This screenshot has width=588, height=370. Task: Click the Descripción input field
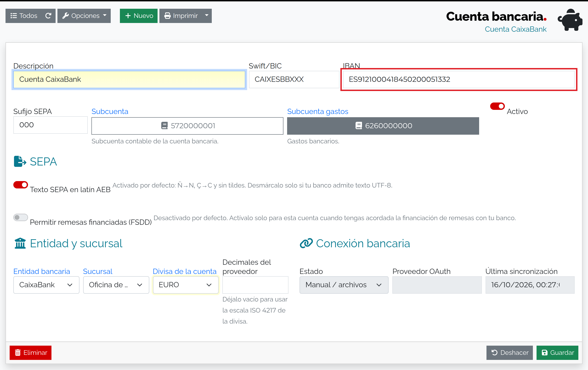(x=129, y=80)
